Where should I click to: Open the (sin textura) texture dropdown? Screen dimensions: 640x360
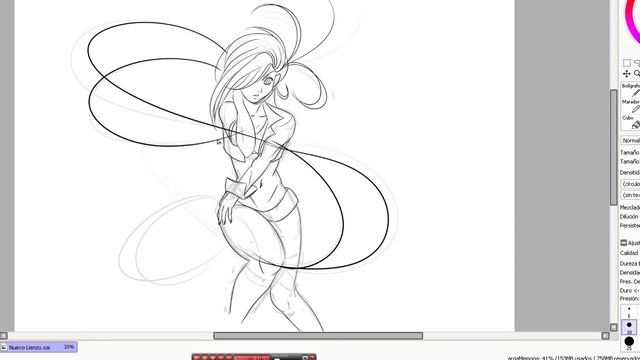coord(631,195)
